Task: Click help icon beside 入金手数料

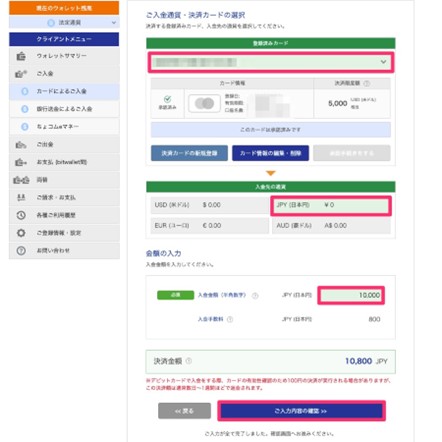Action: (x=230, y=319)
